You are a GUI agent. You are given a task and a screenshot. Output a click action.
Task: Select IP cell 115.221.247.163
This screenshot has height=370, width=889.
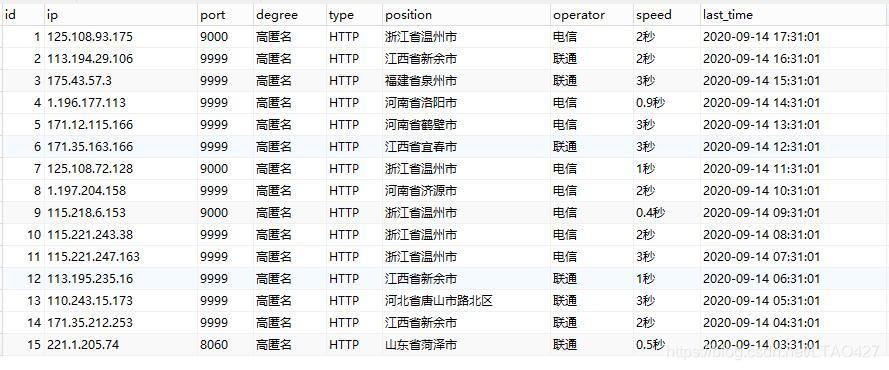click(93, 257)
